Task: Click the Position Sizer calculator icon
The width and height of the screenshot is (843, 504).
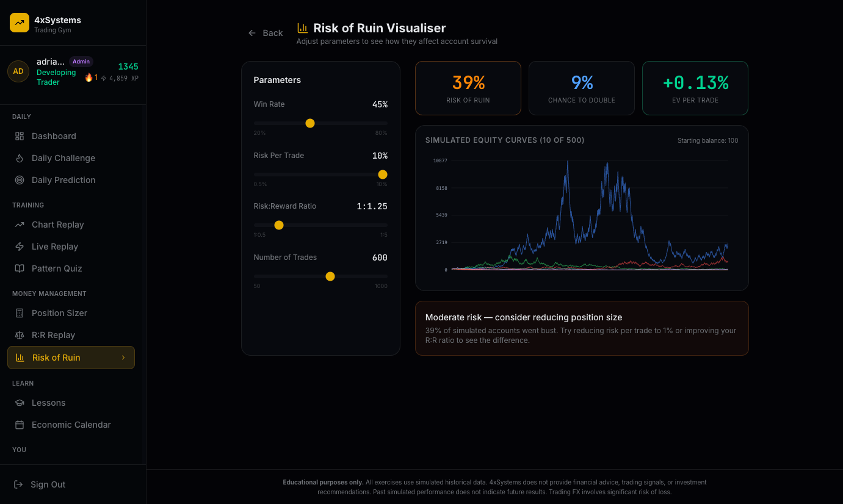Action: 20,313
